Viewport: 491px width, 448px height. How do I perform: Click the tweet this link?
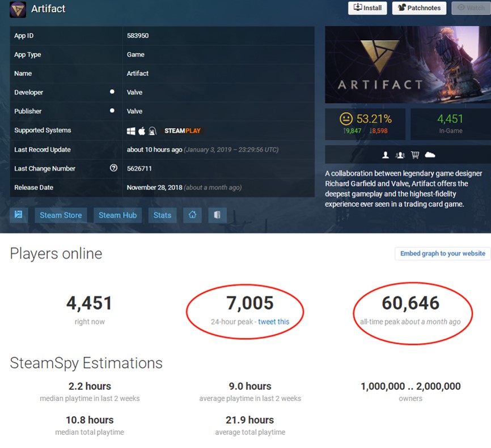274,322
